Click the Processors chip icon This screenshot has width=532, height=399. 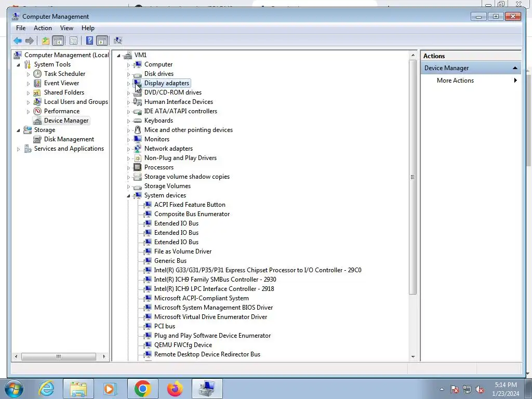point(137,167)
